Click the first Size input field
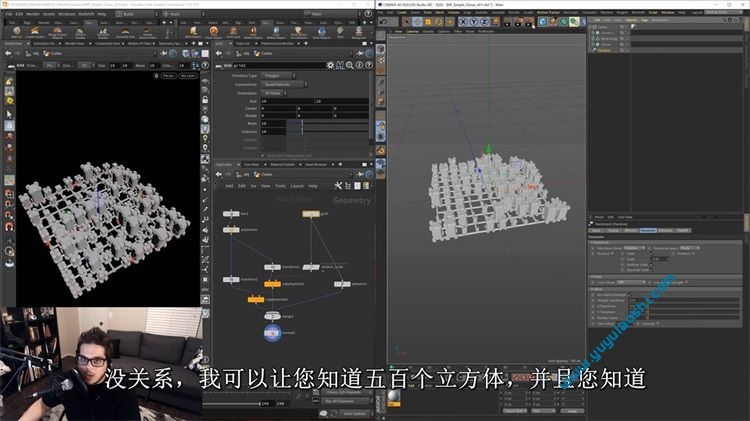This screenshot has width=750, height=421. [x=287, y=101]
